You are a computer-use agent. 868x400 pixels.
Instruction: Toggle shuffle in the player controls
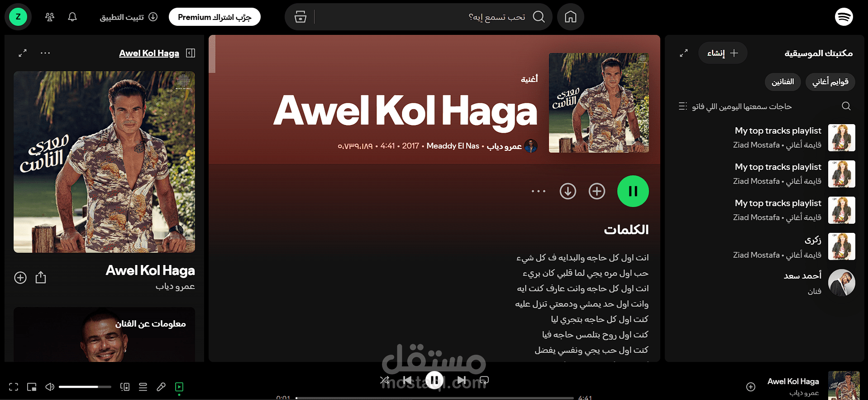[385, 380]
